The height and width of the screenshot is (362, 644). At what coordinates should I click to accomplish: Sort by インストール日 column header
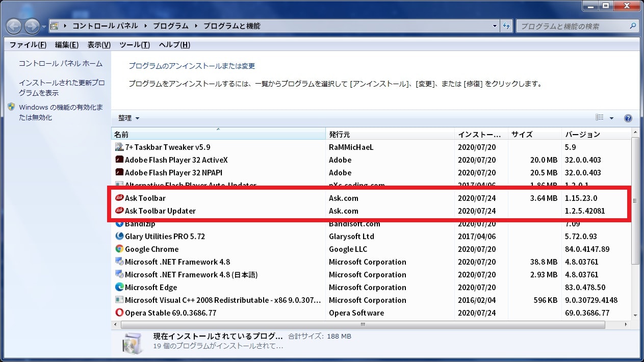(x=481, y=134)
